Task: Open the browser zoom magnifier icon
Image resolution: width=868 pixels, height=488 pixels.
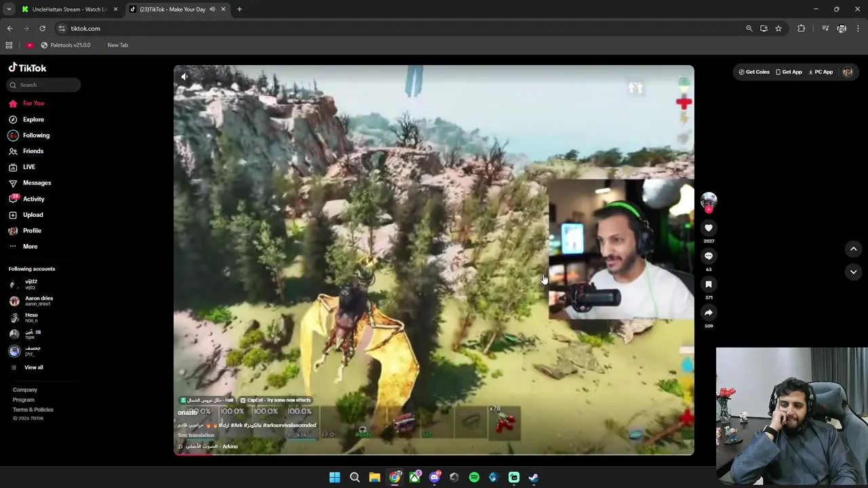Action: pos(749,28)
